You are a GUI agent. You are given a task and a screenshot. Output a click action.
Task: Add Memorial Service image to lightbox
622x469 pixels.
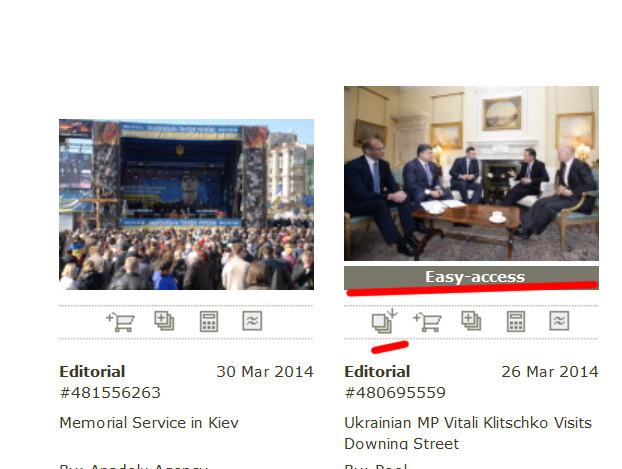[x=164, y=321]
